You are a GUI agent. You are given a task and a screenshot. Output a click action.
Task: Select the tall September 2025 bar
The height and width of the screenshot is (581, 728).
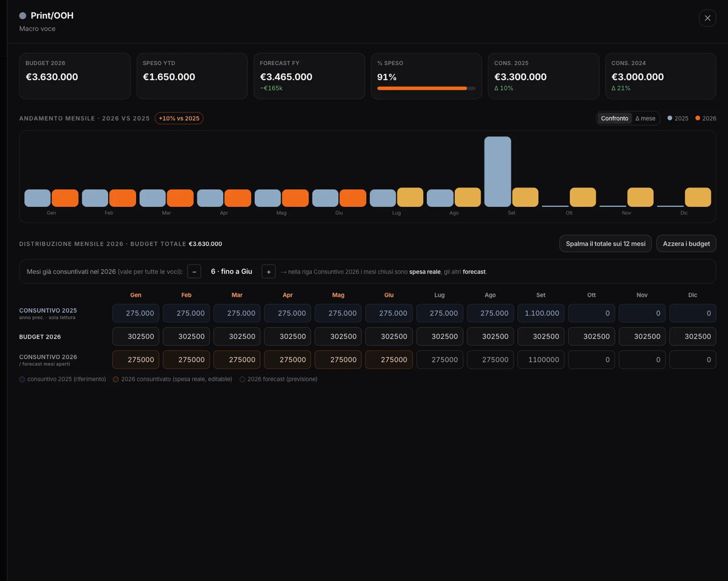497,171
